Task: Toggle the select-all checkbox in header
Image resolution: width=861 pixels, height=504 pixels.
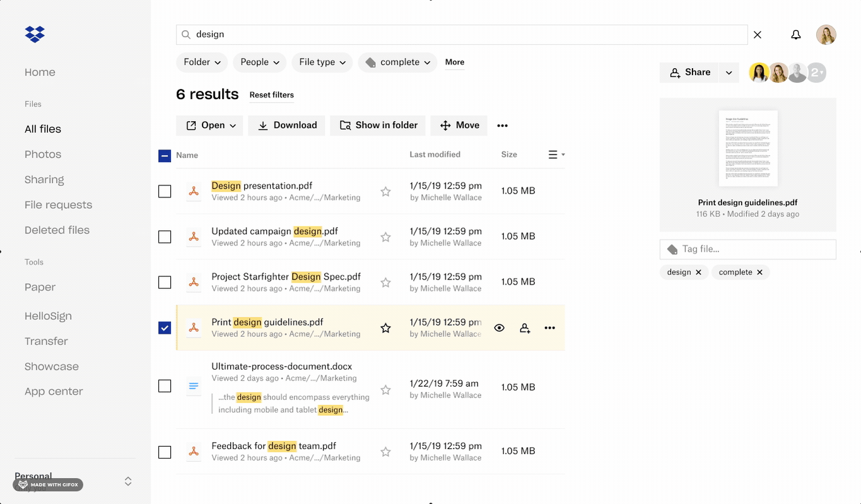Action: point(165,156)
